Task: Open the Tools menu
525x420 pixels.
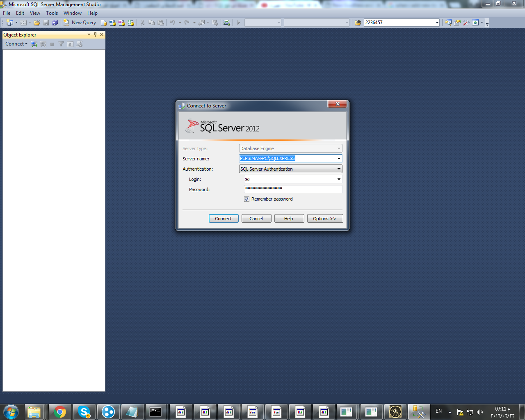Action: pos(52,13)
